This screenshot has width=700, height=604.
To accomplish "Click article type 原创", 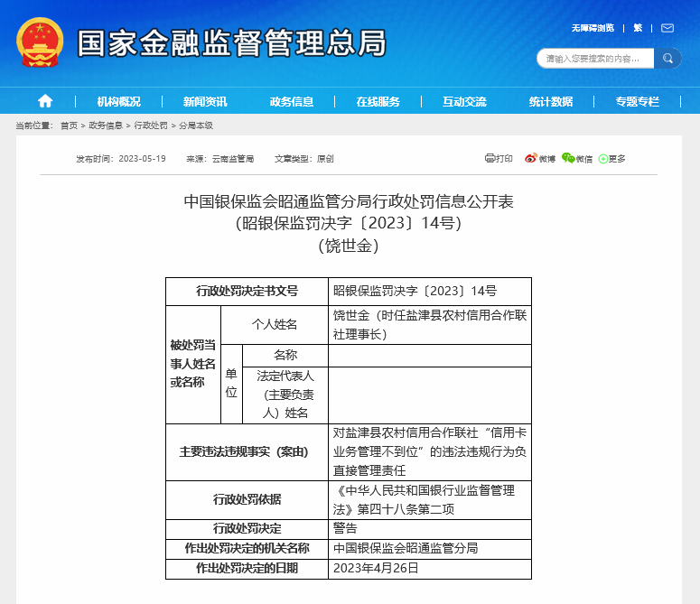I will click(x=325, y=159).
